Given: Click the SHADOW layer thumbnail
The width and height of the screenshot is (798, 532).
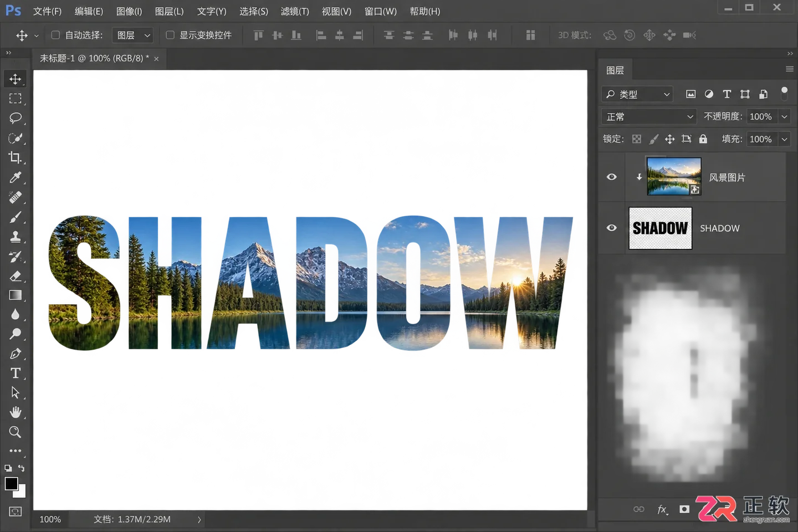Looking at the screenshot, I should pos(661,228).
